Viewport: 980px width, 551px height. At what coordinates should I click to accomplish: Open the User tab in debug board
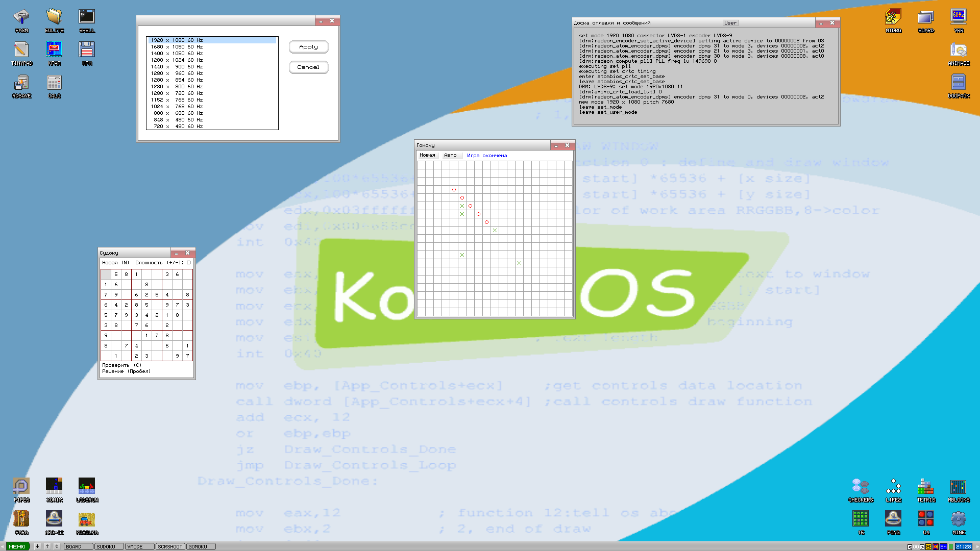click(x=730, y=23)
